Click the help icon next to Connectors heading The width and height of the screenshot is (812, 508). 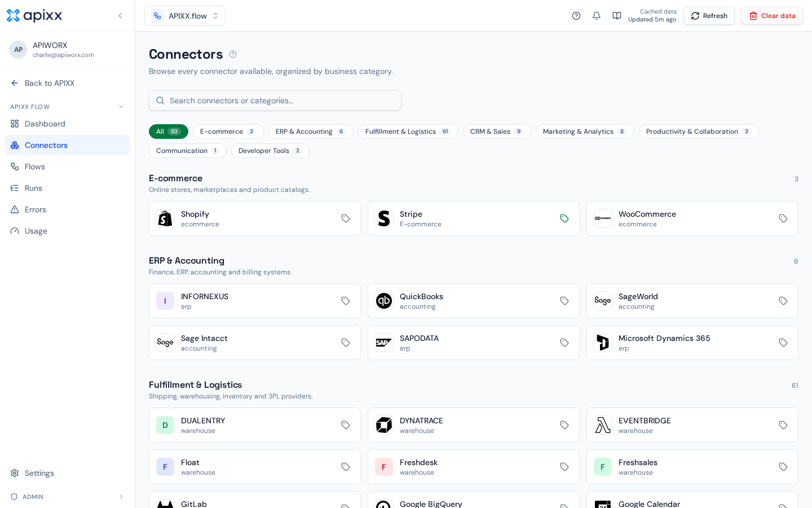tap(233, 54)
